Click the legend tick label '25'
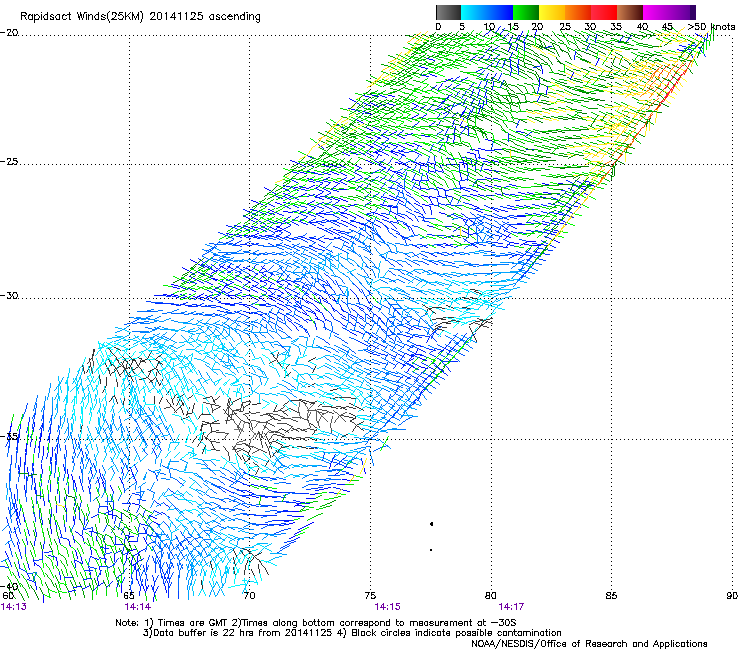 click(565, 26)
